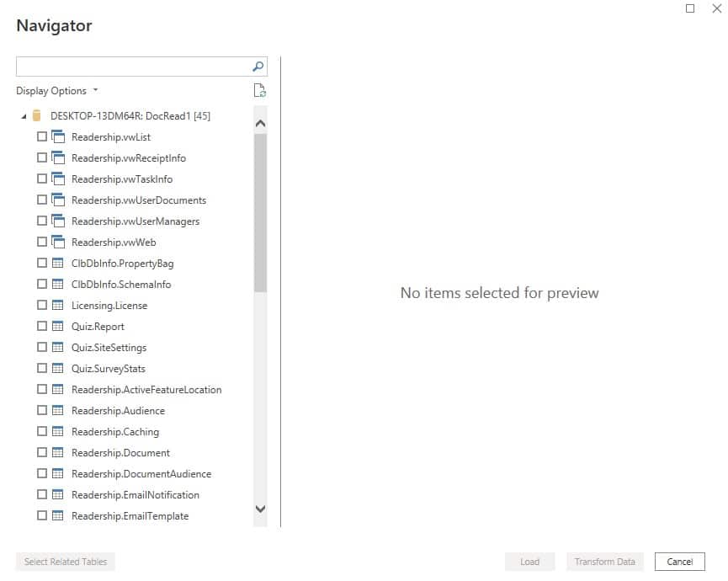Click the Cancel button
This screenshot has height=581, width=728.
679,561
